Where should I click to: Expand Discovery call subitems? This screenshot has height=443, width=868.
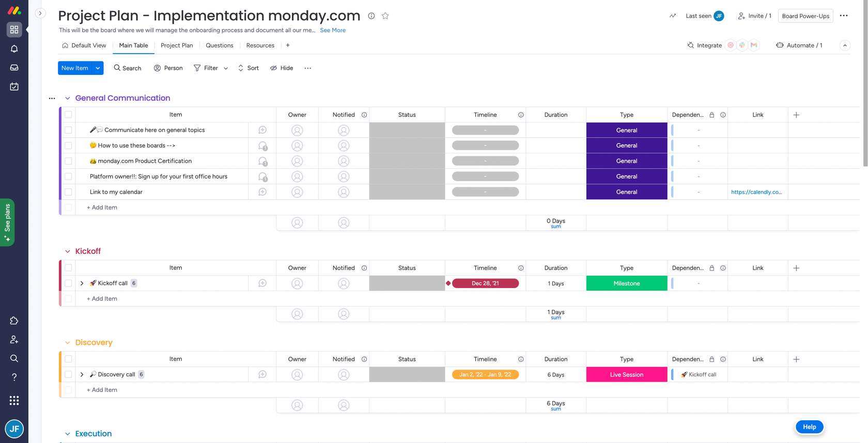pyautogui.click(x=82, y=374)
